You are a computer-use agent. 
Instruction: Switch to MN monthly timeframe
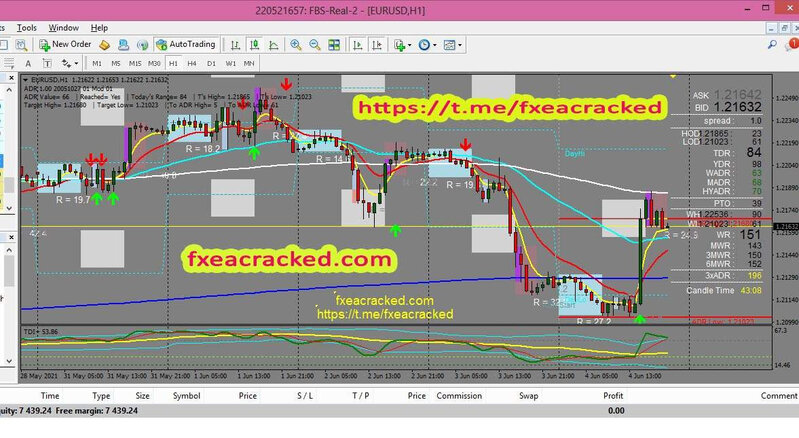click(x=249, y=63)
